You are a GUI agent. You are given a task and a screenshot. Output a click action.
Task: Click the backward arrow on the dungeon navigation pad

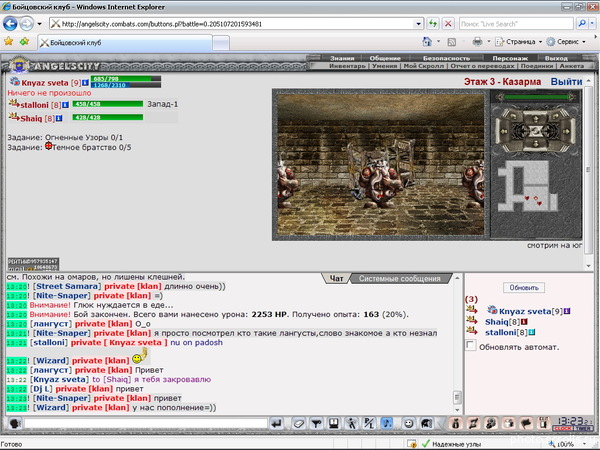coord(536,143)
